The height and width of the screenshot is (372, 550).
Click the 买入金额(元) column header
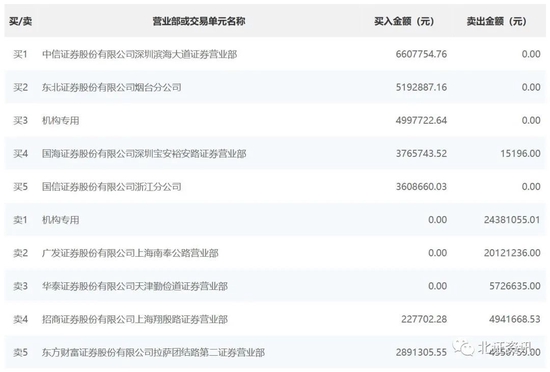404,21
